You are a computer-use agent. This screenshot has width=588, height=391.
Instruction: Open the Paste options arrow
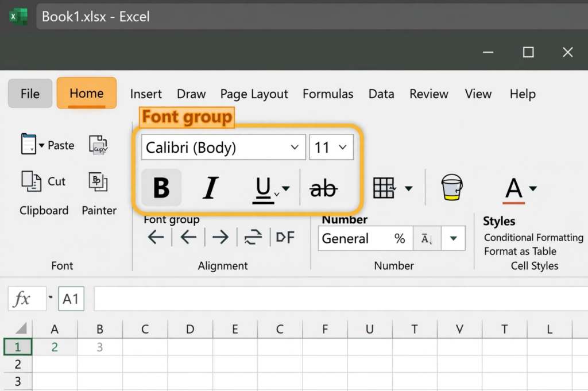(x=41, y=145)
